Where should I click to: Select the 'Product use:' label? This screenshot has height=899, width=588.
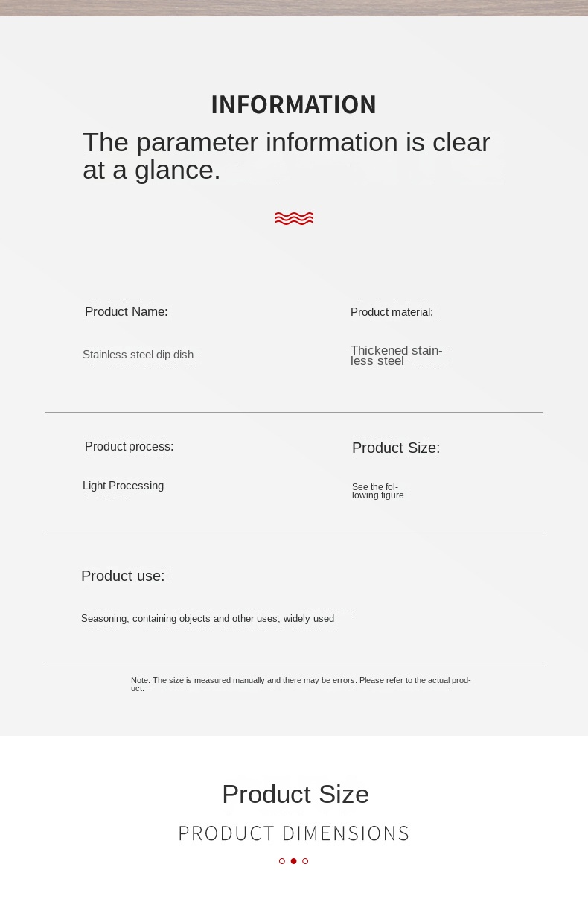coord(123,576)
